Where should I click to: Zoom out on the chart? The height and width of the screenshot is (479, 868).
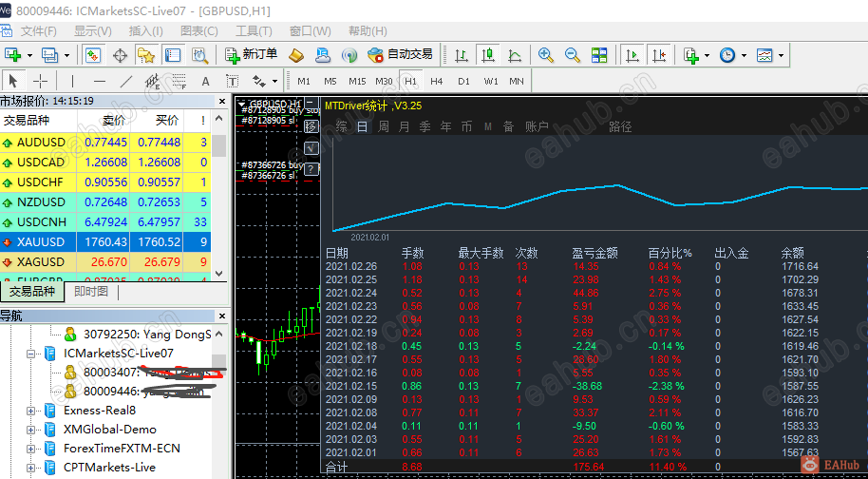coord(573,55)
